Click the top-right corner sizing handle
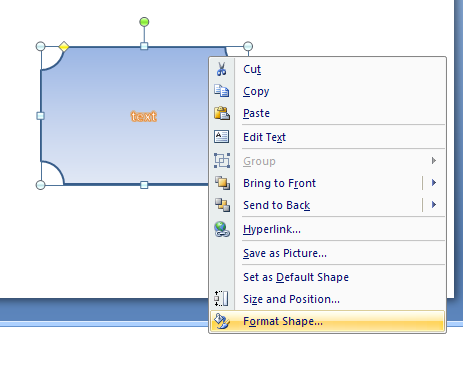Image resolution: width=463 pixels, height=366 pixels. 248,46
